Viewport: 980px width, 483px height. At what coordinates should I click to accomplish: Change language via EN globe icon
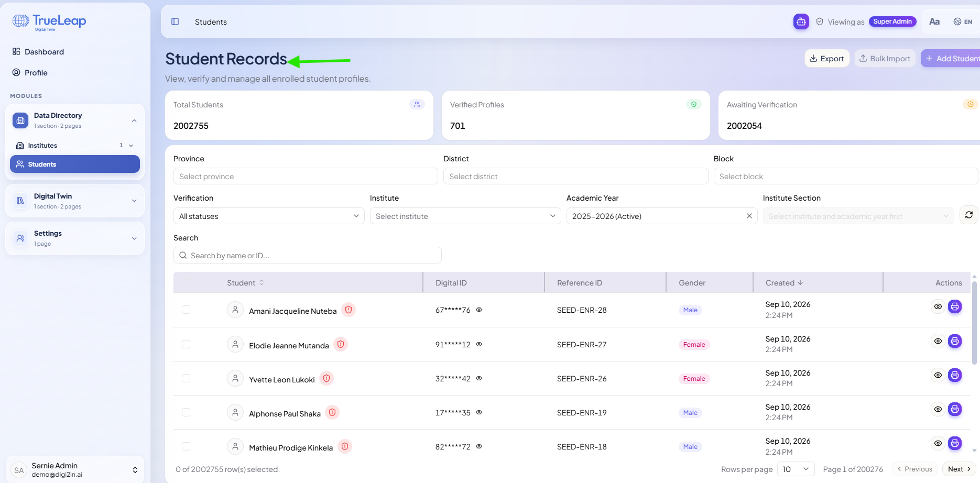tap(963, 21)
